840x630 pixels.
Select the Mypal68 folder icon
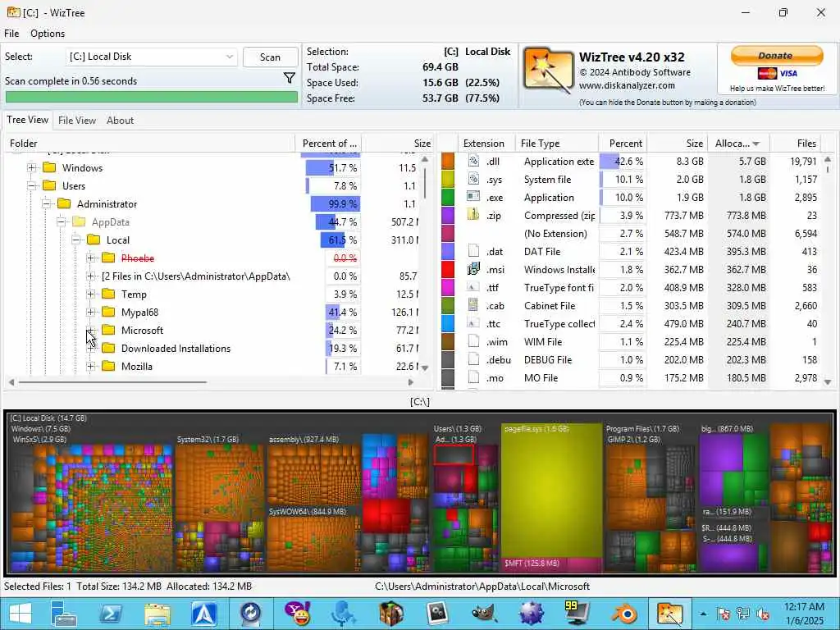pyautogui.click(x=108, y=312)
